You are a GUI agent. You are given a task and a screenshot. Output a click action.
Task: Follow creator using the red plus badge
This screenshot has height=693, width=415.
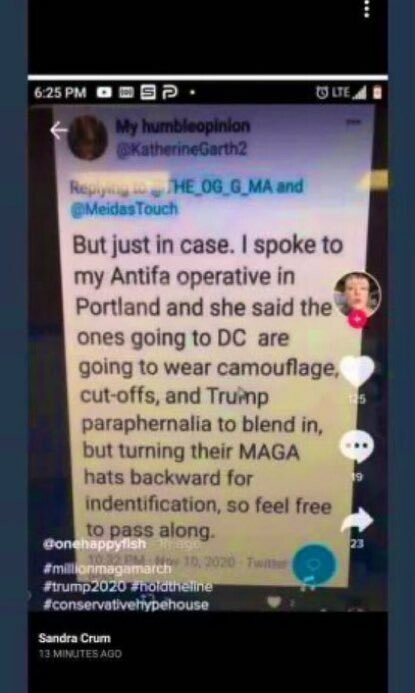357,319
